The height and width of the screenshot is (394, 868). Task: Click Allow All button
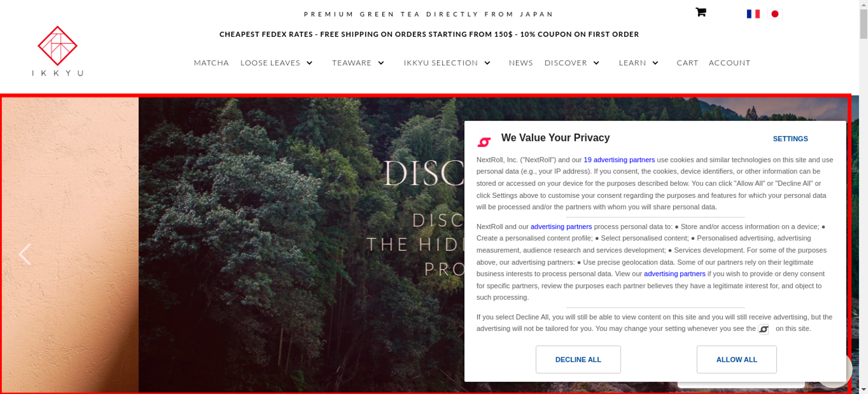pos(736,359)
